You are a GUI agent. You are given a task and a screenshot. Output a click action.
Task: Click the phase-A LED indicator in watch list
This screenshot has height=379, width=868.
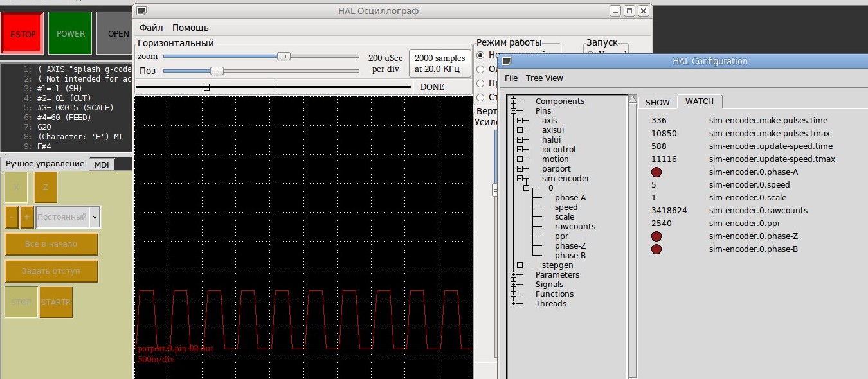click(656, 172)
